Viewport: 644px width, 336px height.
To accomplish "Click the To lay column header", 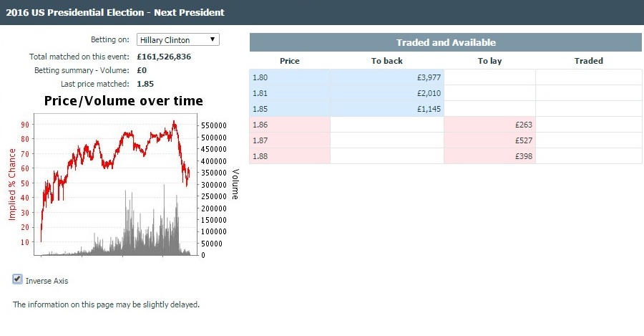I will coord(489,61).
